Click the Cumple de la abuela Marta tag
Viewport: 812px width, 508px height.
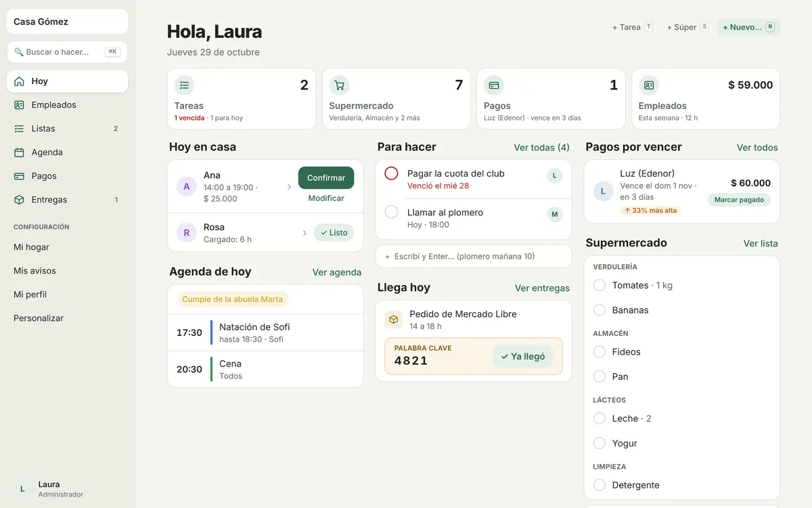[233, 299]
